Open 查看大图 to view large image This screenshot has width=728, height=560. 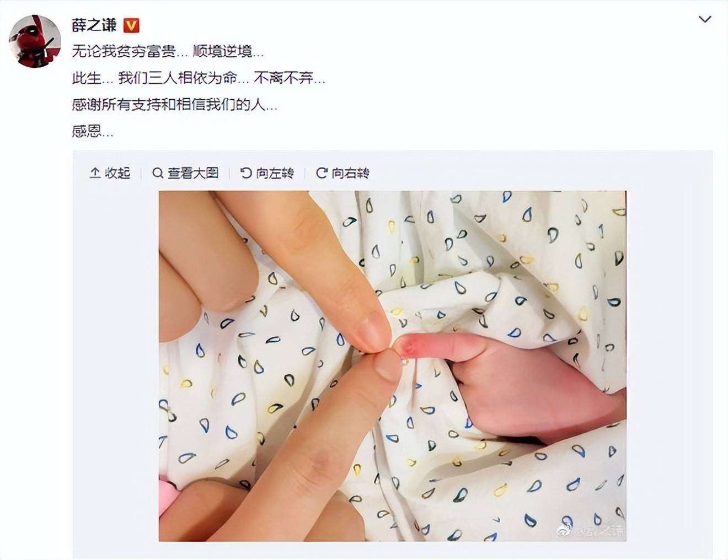186,173
